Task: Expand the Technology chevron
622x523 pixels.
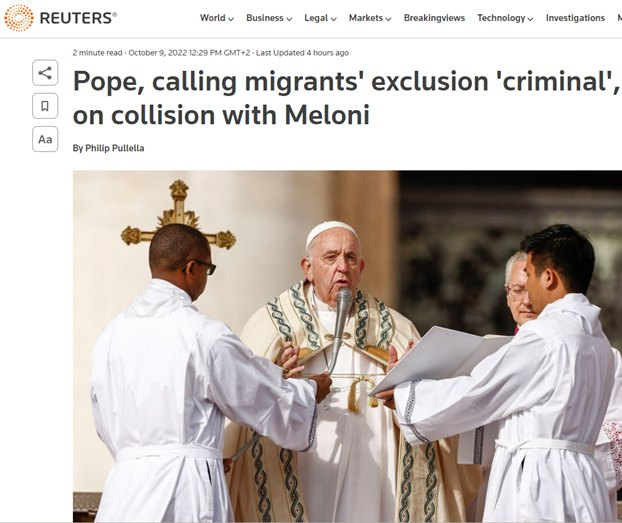Action: pyautogui.click(x=530, y=19)
